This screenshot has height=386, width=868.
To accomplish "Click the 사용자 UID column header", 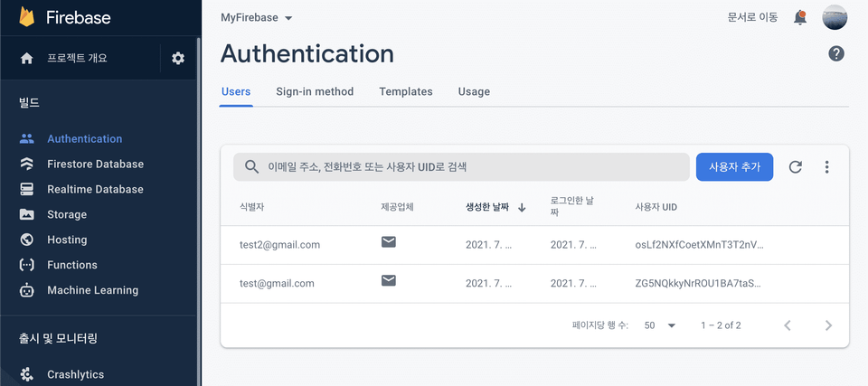I will [x=656, y=208].
